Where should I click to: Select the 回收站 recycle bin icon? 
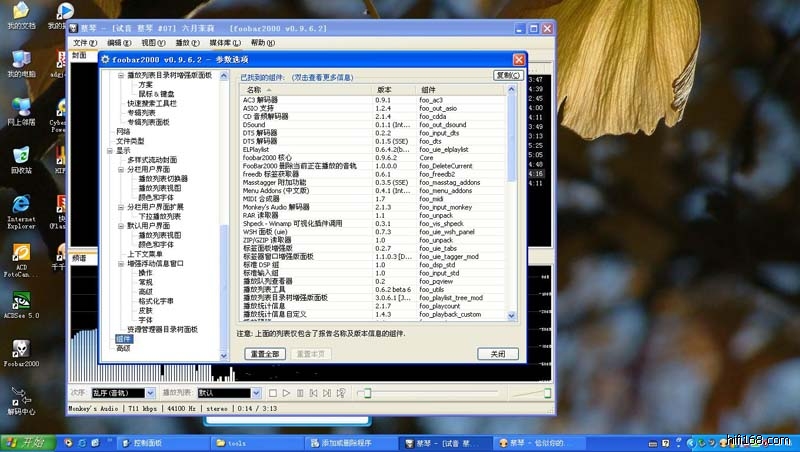[21, 158]
